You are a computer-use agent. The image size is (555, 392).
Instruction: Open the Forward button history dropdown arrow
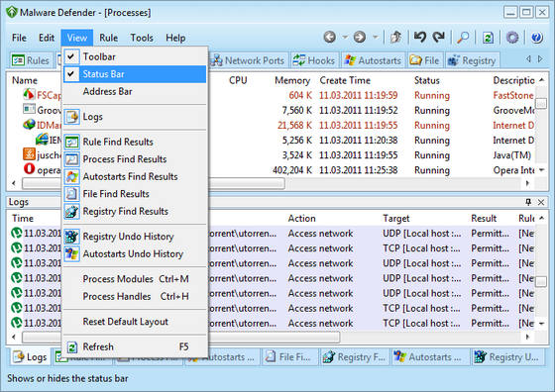376,37
